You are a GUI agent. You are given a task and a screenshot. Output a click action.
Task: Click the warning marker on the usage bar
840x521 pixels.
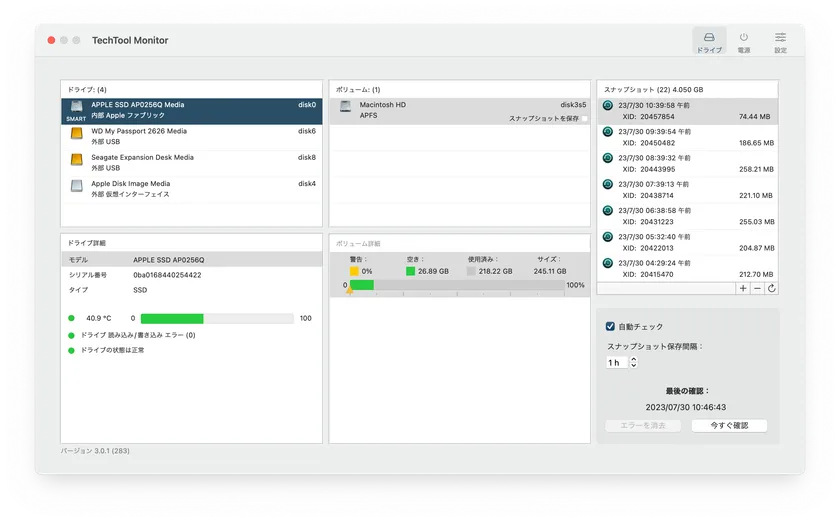pos(350,291)
